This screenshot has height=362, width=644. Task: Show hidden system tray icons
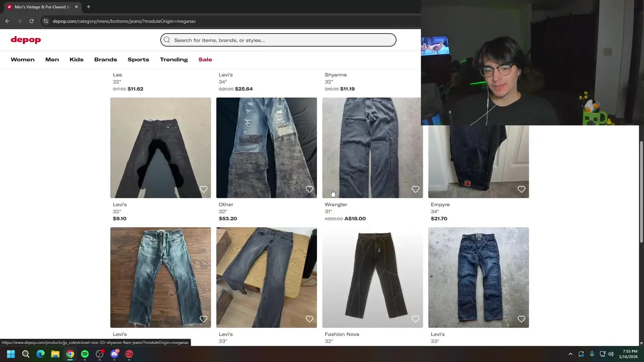(570, 354)
